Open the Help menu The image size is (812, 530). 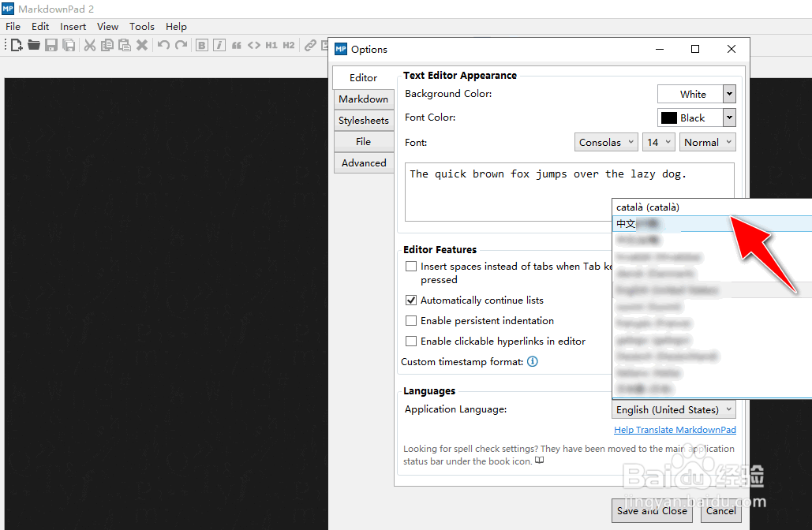coord(176,26)
